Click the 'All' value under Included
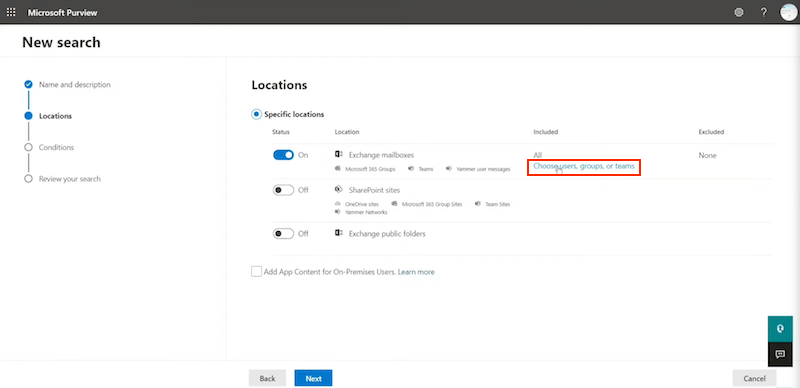The height and width of the screenshot is (388, 800). click(537, 155)
